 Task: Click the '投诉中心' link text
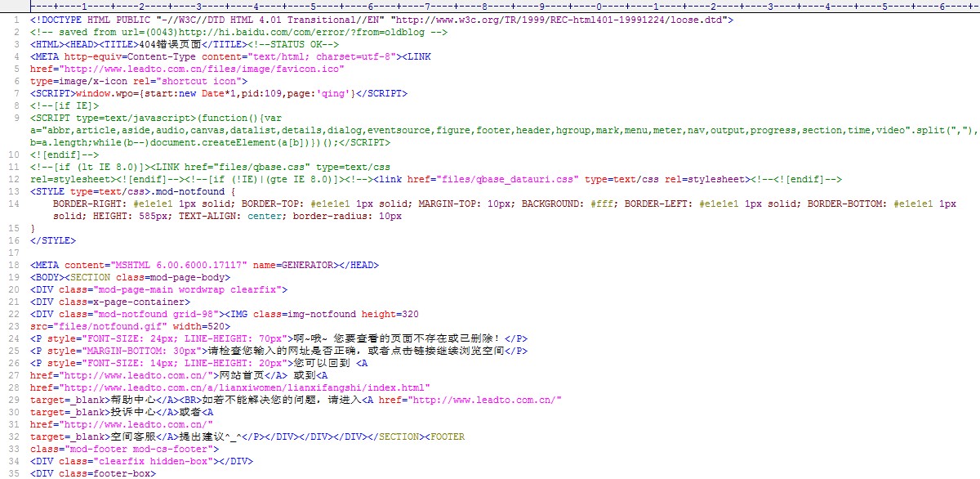(134, 412)
